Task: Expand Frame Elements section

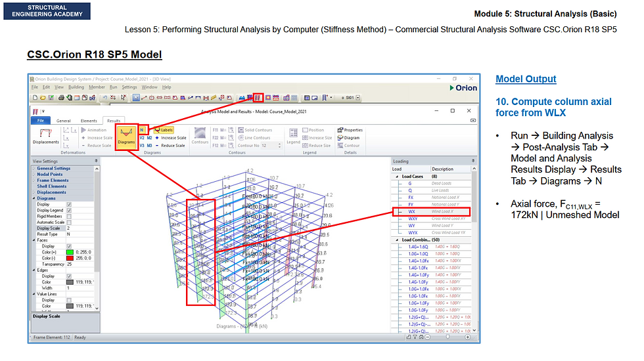Action: point(34,180)
